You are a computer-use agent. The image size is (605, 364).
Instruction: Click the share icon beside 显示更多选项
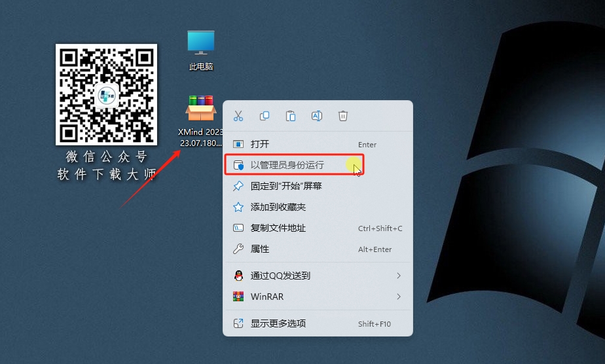click(238, 323)
